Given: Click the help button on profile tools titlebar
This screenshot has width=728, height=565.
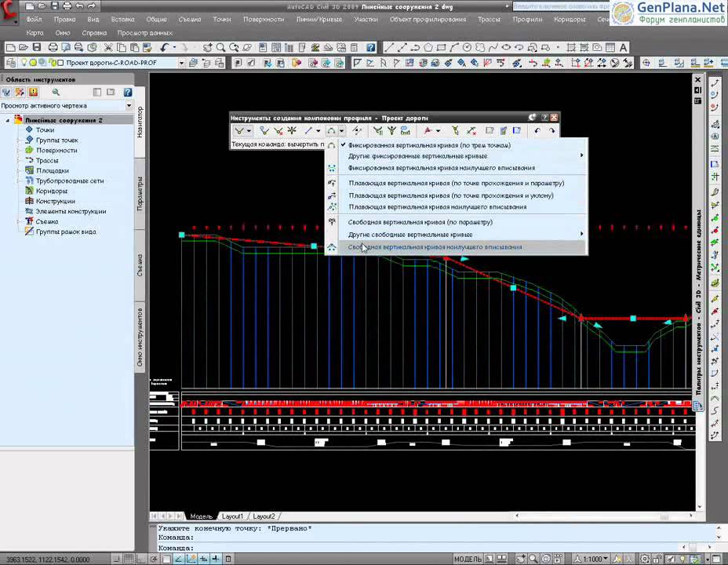Looking at the screenshot, I should click(544, 118).
